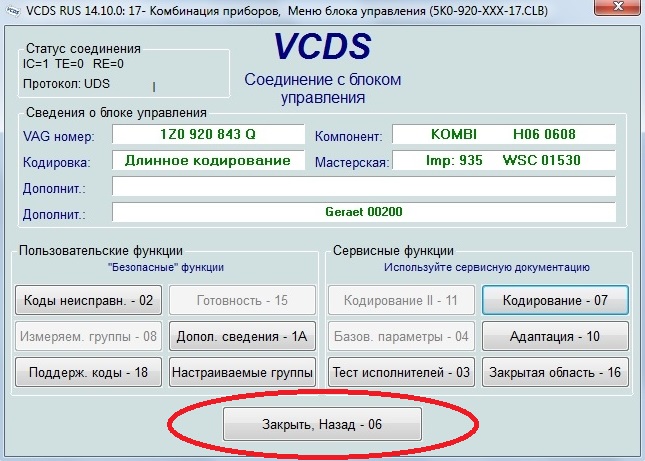Click the VCDS logo heading
645x461 pixels.
click(322, 46)
